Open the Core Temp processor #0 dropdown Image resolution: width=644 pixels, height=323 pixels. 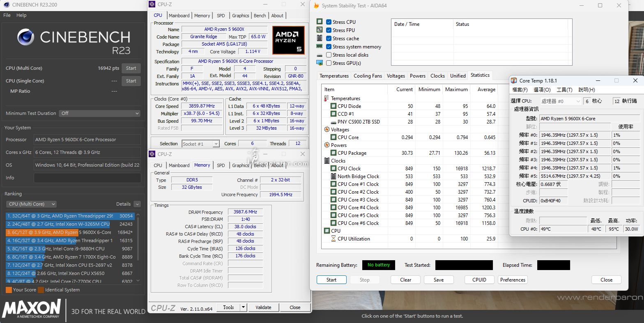pos(560,101)
